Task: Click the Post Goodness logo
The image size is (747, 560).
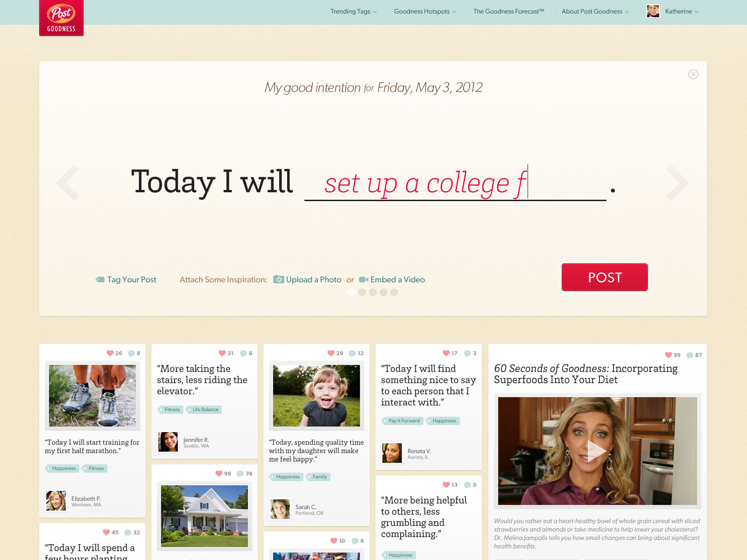Action: coord(61,18)
